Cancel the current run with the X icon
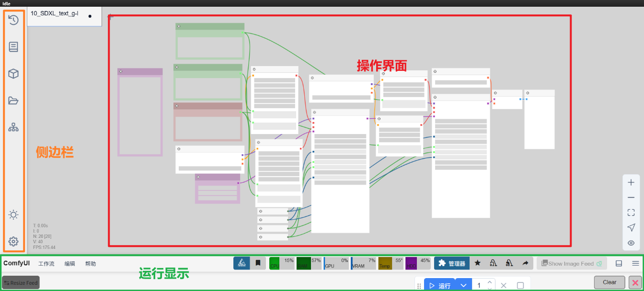The image size is (644, 291). tap(504, 286)
